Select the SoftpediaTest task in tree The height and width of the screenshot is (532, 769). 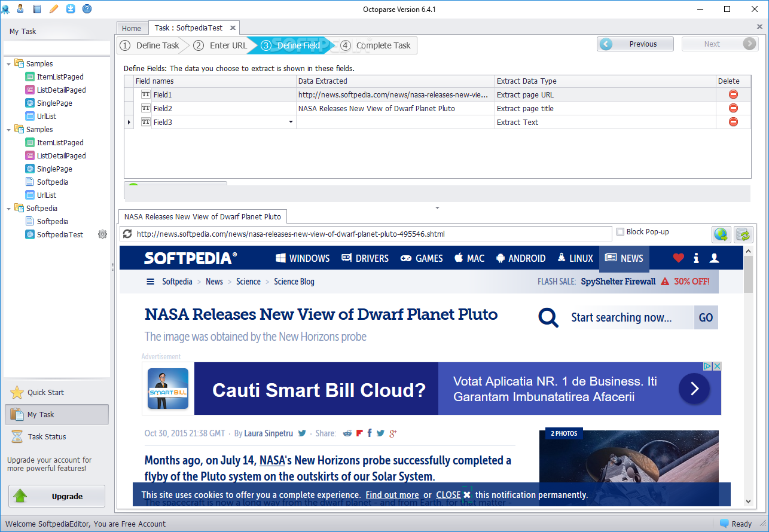pos(60,234)
